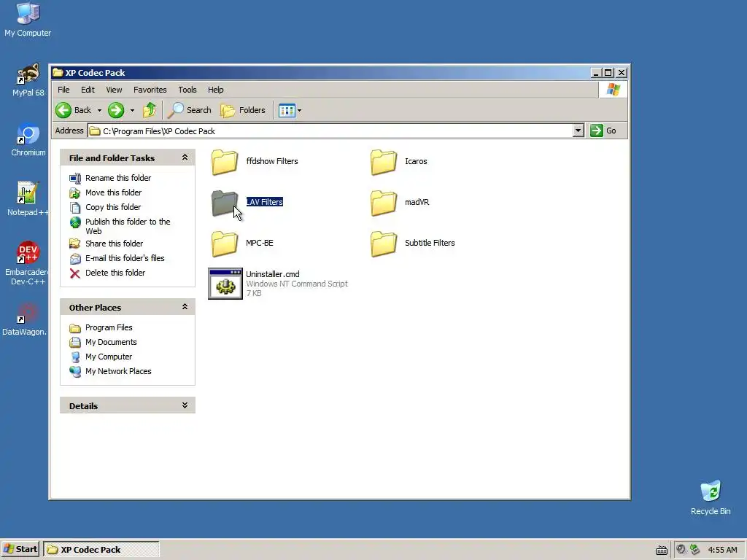Viewport: 747px width, 560px height.
Task: Click the on-screen keyboard tray icon
Action: point(661,550)
